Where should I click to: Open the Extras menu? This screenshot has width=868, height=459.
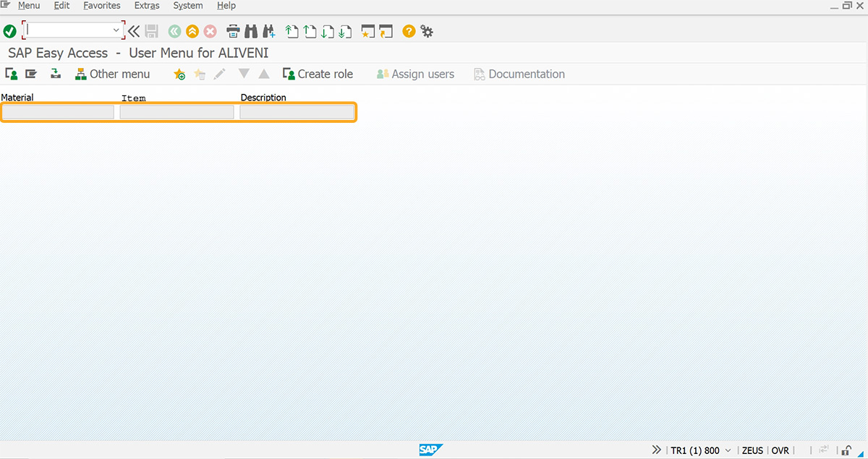[x=147, y=6]
